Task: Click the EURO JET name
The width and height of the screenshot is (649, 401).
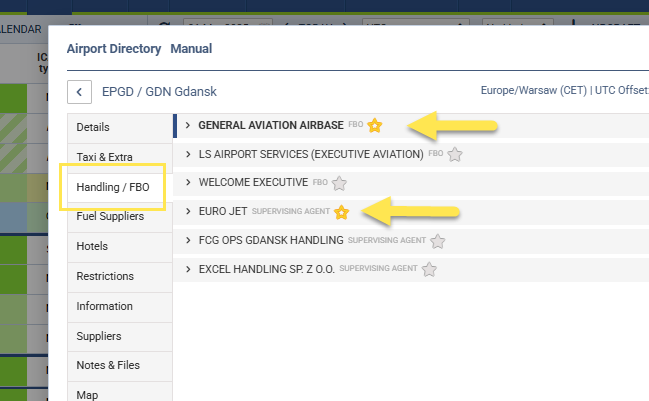Action: coord(223,211)
